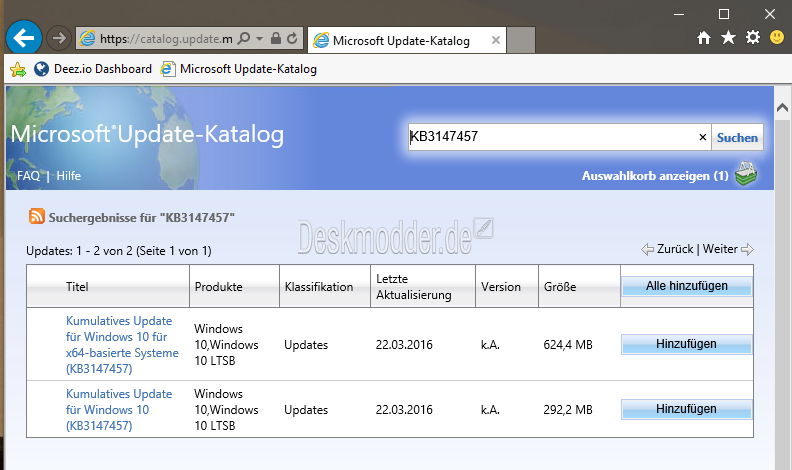Open Auswahlkorb anzeigen (1) link
The height and width of the screenshot is (470, 792).
[655, 176]
